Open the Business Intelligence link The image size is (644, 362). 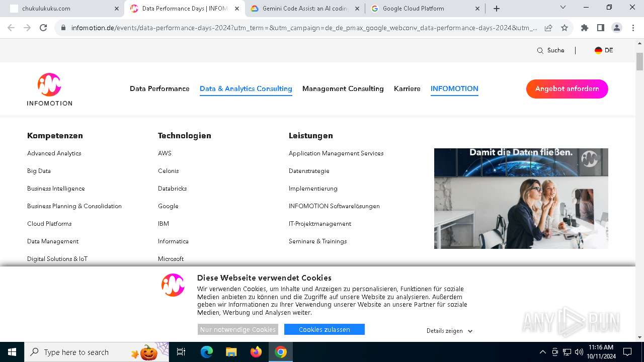pyautogui.click(x=56, y=189)
